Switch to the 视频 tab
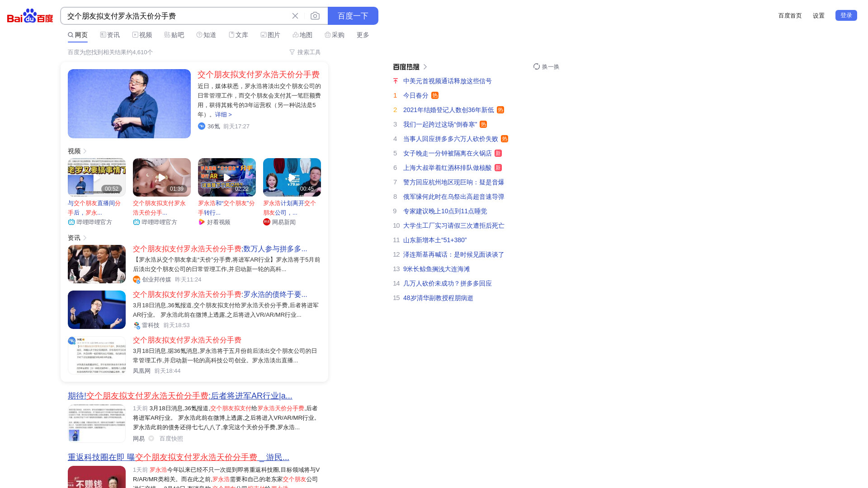Viewport: 868px width, 488px height. coord(142,35)
